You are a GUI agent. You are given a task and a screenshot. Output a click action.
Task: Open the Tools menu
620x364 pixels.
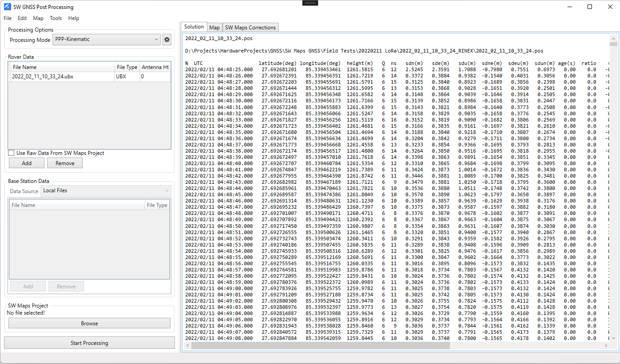pyautogui.click(x=56, y=18)
